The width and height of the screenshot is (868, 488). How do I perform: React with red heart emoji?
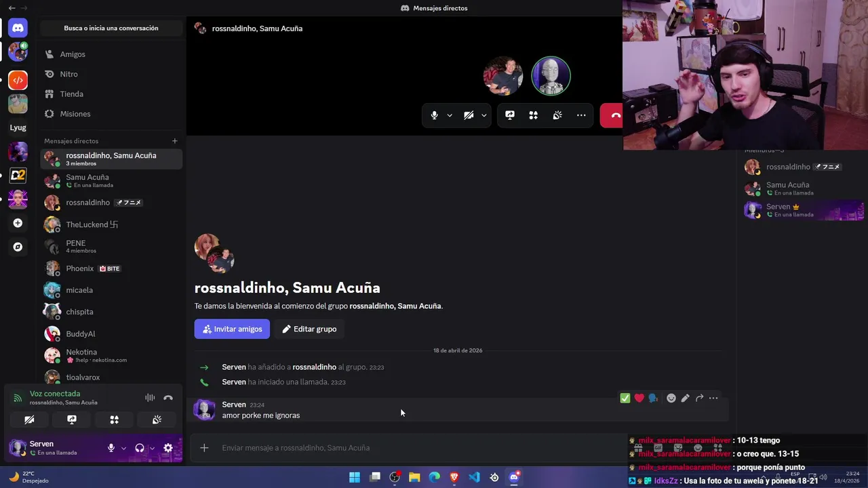tap(639, 398)
